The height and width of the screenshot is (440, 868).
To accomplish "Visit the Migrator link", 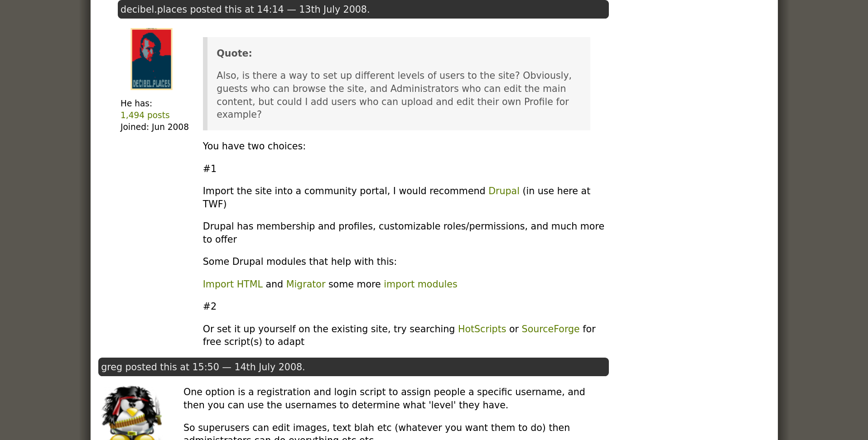I will [x=305, y=284].
